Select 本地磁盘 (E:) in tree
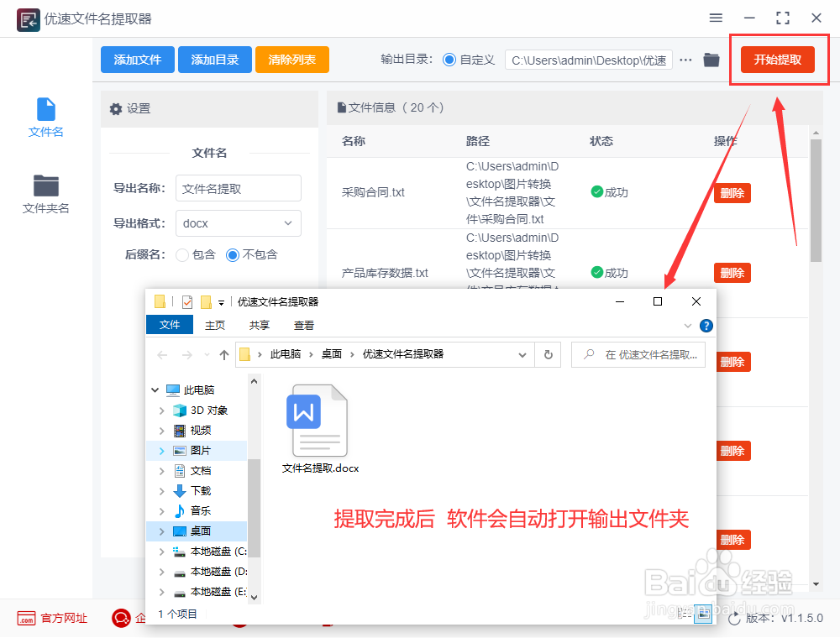The image size is (840, 638). [209, 592]
